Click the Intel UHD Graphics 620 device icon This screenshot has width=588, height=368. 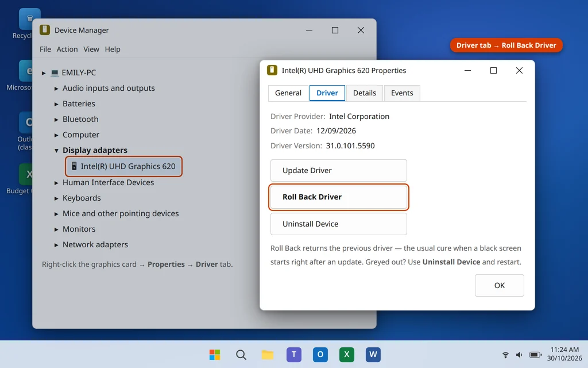coord(74,166)
